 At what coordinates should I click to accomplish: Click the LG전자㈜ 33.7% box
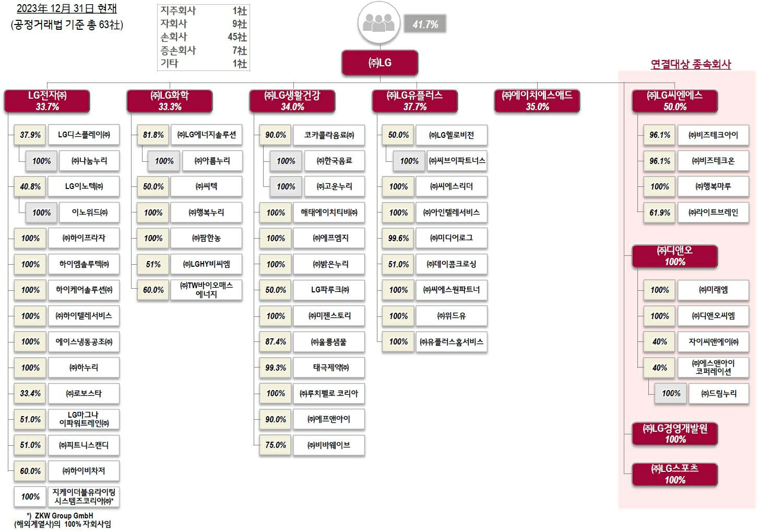[x=47, y=101]
